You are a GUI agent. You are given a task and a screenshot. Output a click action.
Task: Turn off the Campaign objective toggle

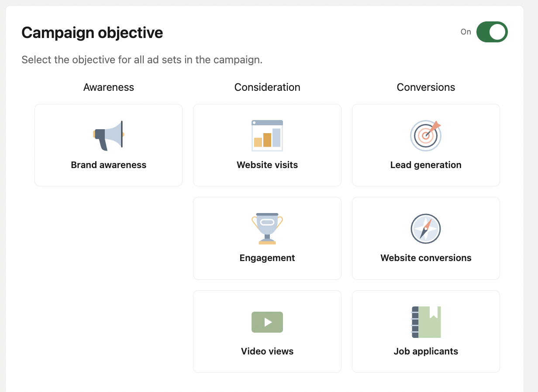(493, 32)
